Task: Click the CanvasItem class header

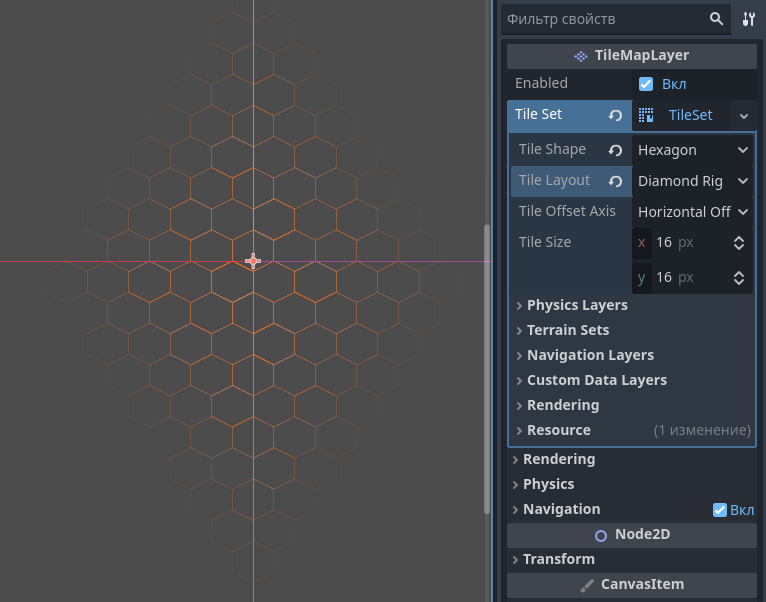Action: click(632, 585)
